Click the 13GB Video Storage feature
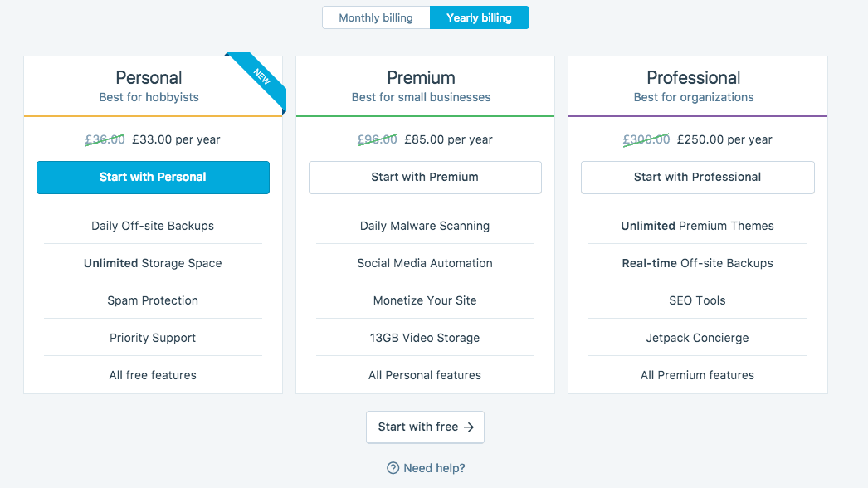Viewport: 868px width, 488px height. click(425, 338)
